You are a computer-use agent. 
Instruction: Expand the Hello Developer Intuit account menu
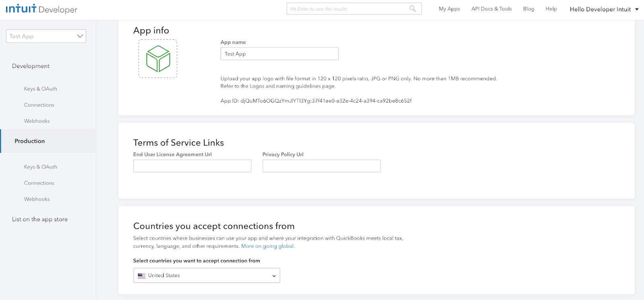click(604, 9)
